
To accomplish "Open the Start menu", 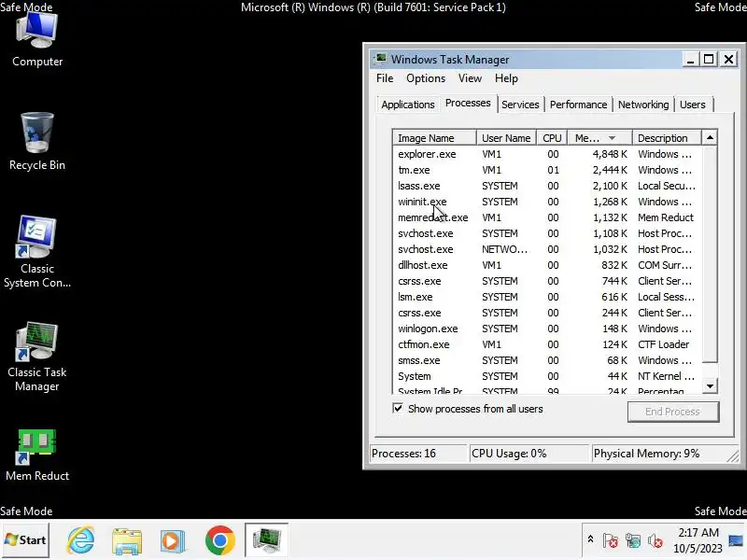I will tap(25, 540).
